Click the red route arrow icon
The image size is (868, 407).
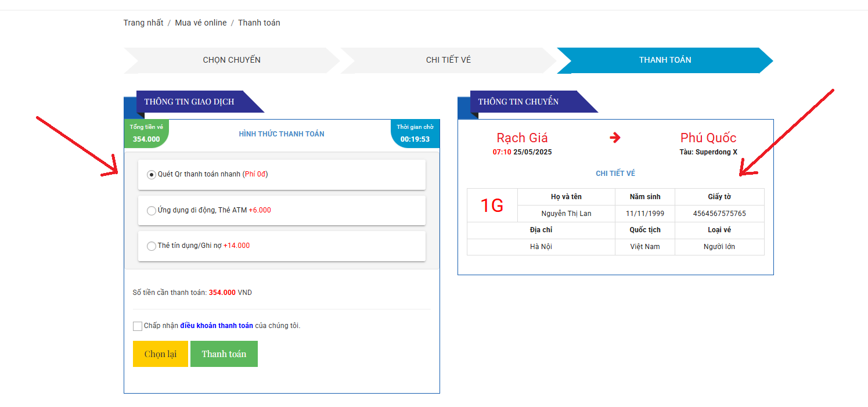click(615, 138)
